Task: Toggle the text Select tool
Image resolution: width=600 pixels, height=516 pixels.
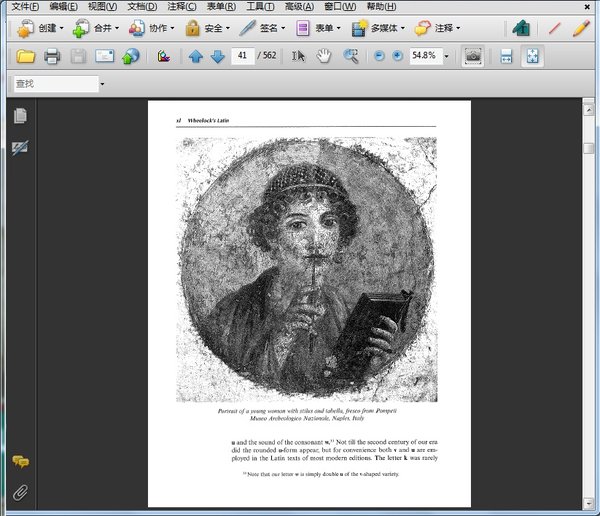Action: pyautogui.click(x=298, y=56)
